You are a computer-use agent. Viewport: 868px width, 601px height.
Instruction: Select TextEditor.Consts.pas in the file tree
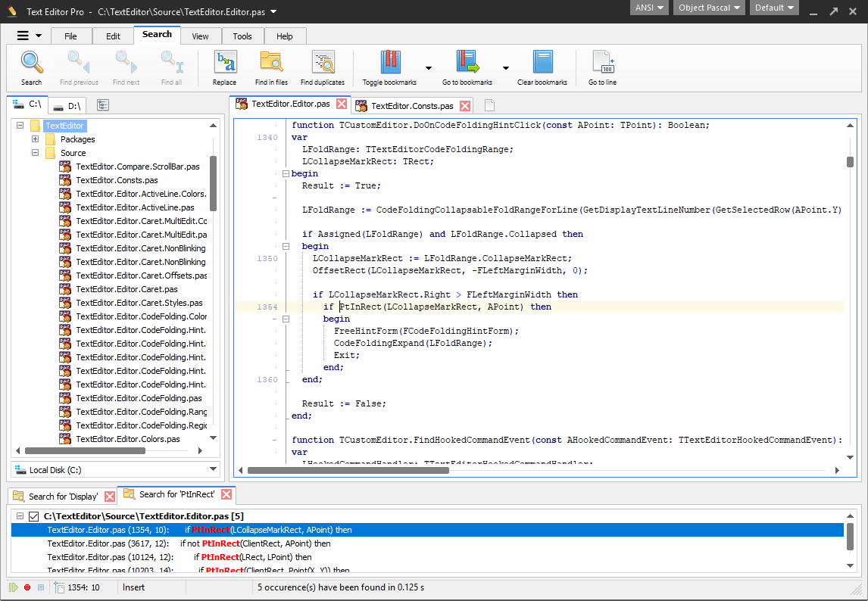pyautogui.click(x=117, y=180)
